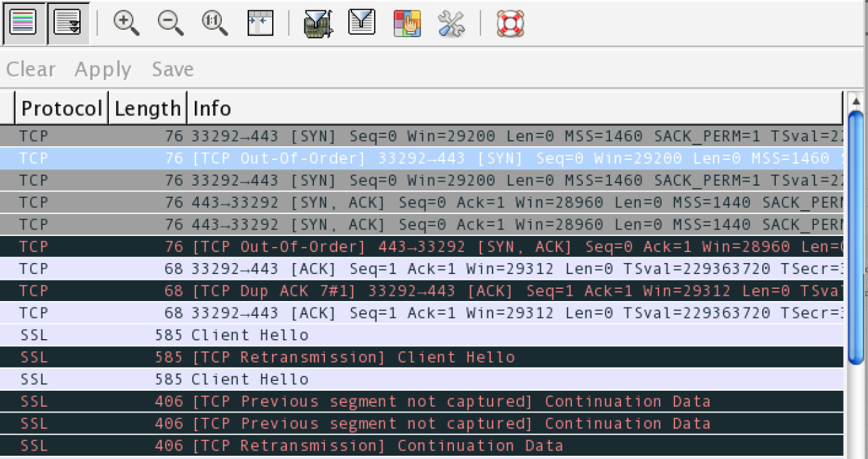Zoom out of the packet text

pos(170,23)
